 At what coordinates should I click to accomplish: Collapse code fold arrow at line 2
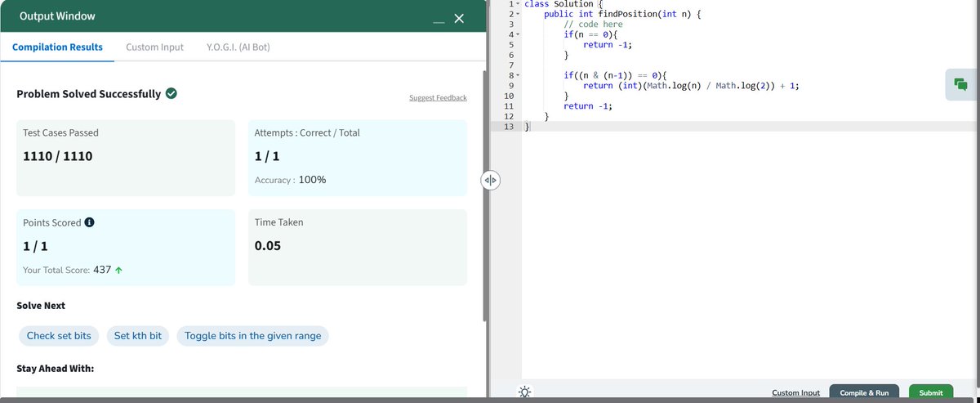(x=518, y=14)
